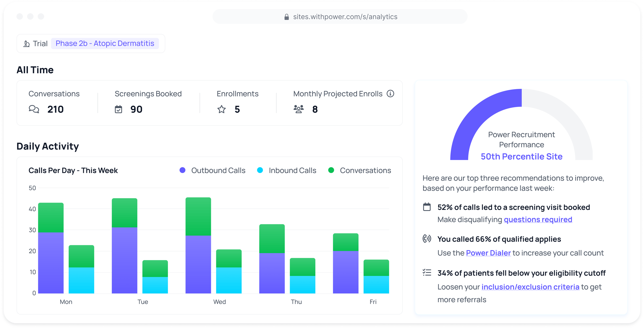This screenshot has height=329, width=644.
Task: Click the calendar icon beside the screening recommendation
Action: [x=427, y=207]
